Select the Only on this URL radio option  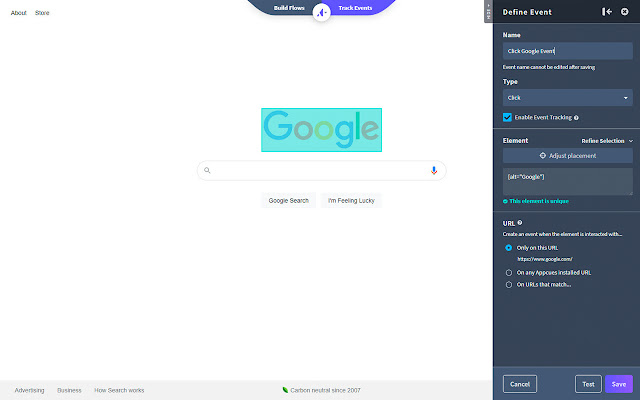click(x=509, y=248)
